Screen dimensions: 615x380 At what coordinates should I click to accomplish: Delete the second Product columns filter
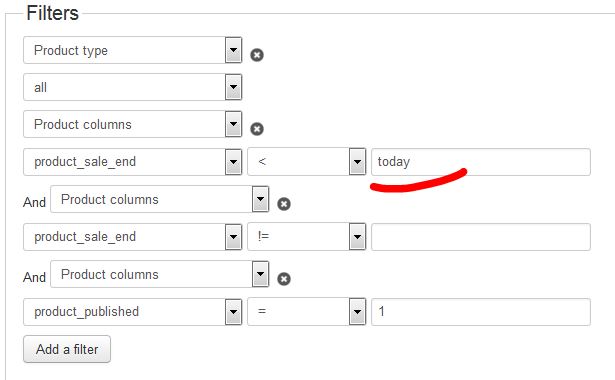284,204
